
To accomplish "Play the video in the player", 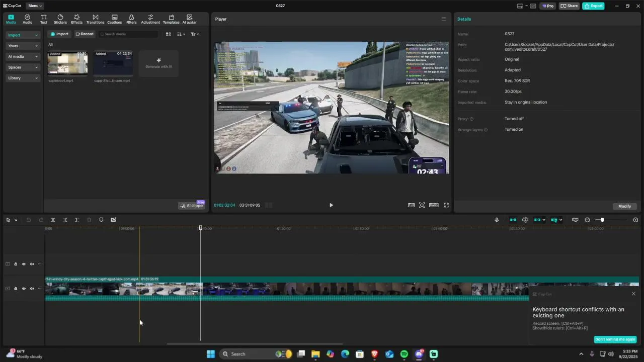I will [331, 205].
